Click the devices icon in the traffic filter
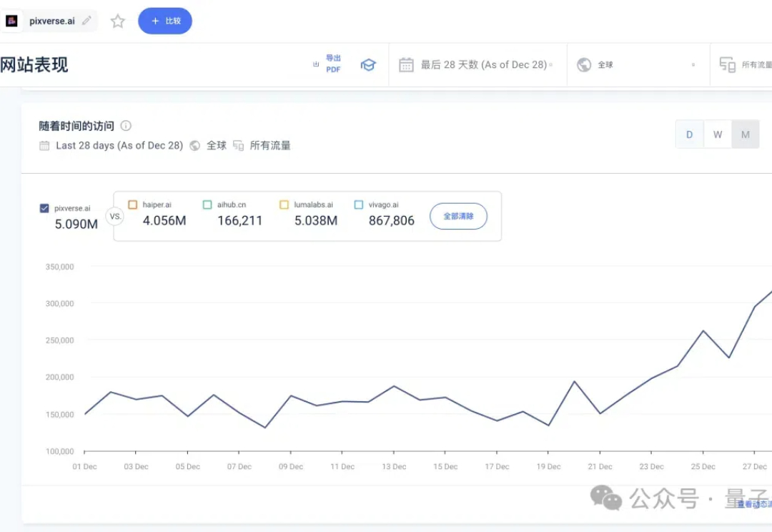 coord(727,64)
